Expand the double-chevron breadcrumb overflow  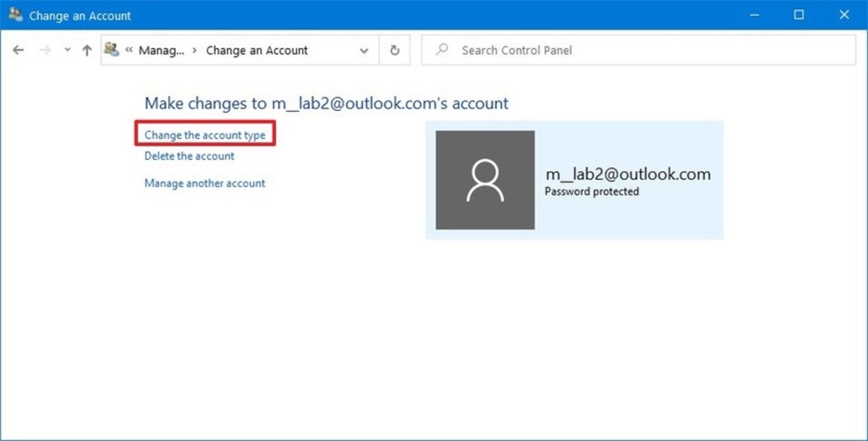[129, 50]
